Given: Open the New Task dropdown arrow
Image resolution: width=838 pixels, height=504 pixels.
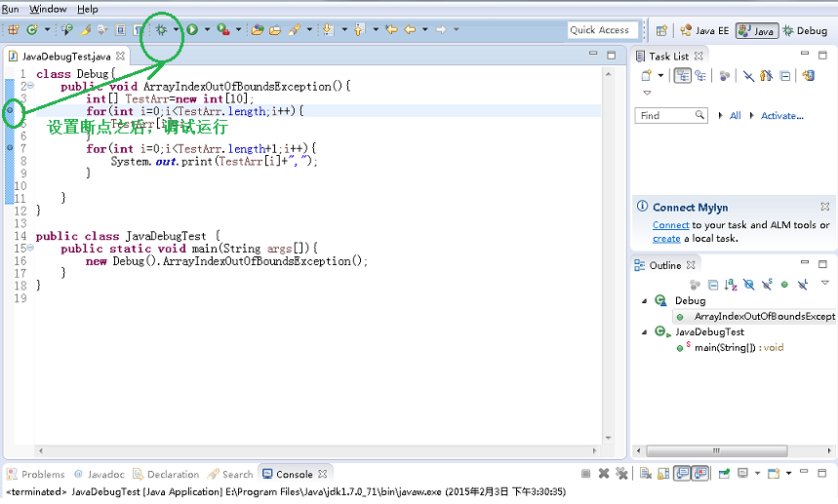Looking at the screenshot, I should click(x=660, y=75).
